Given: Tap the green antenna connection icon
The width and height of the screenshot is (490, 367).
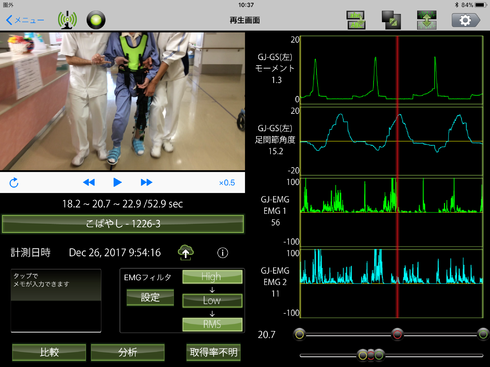Looking at the screenshot, I should (x=67, y=20).
